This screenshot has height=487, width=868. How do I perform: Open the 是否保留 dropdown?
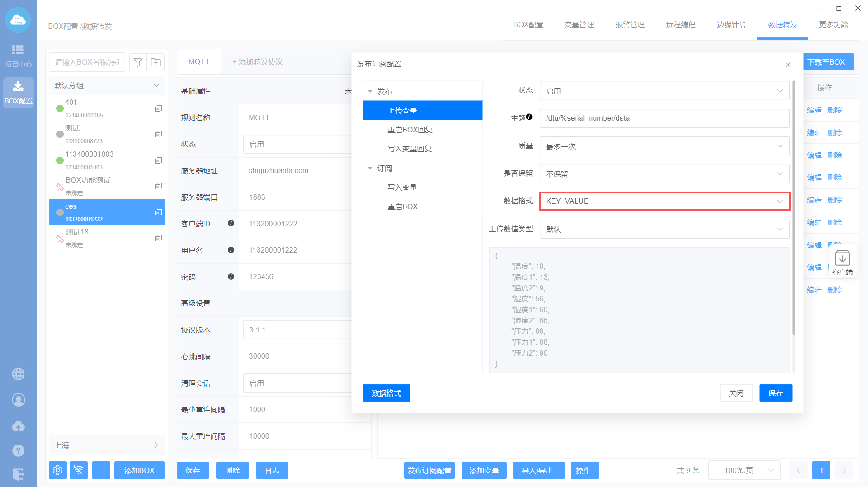tap(664, 174)
